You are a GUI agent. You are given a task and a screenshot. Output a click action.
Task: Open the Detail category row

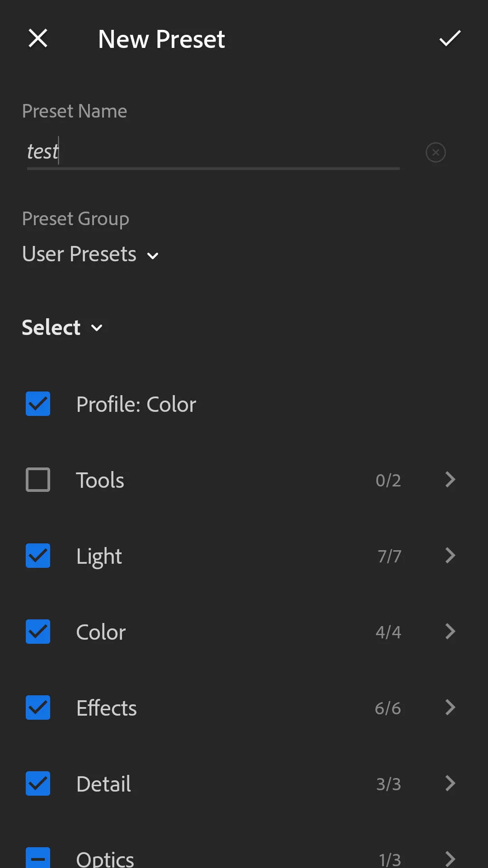pos(244,783)
